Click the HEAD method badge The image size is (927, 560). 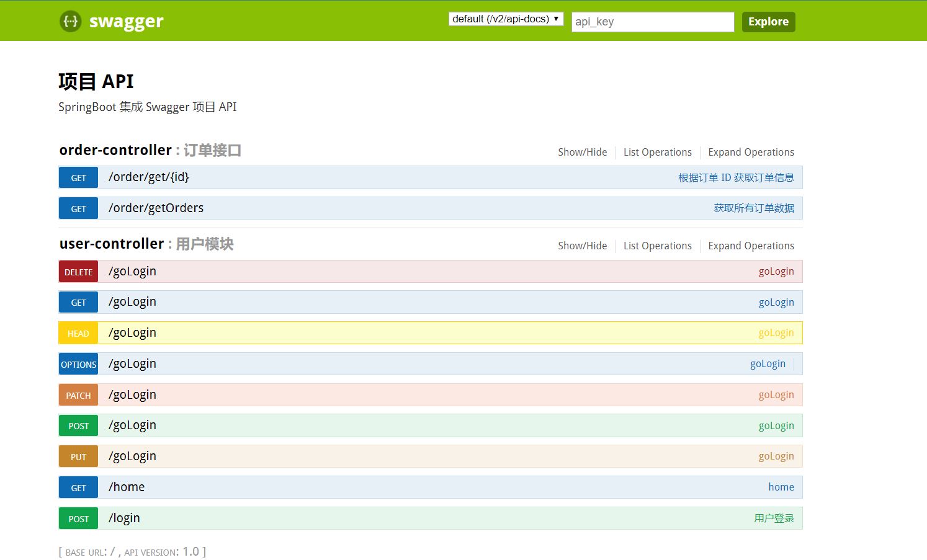78,333
